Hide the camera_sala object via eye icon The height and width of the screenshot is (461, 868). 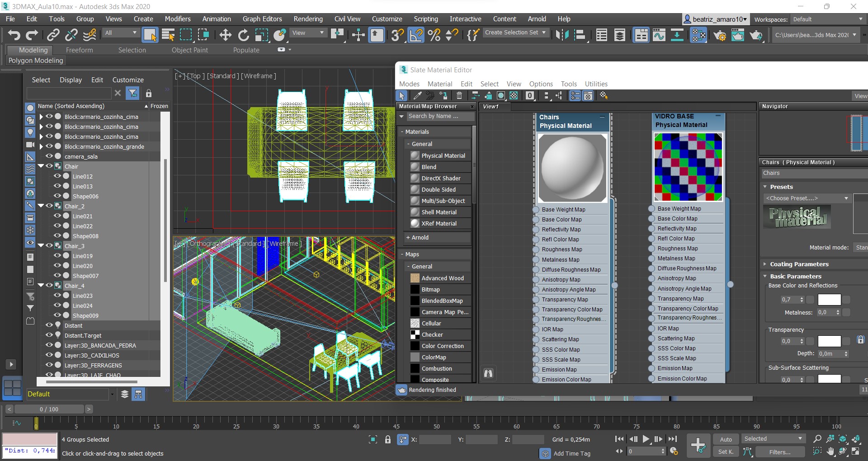[49, 156]
